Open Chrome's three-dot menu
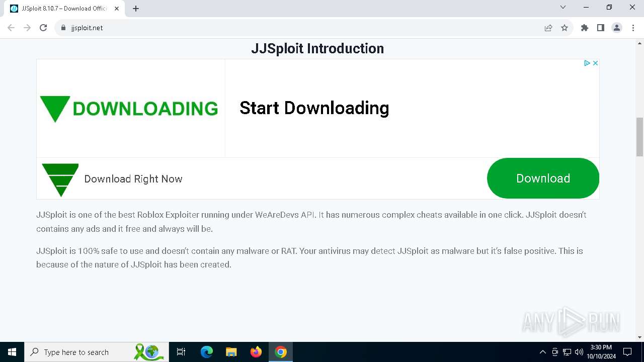 click(632, 28)
